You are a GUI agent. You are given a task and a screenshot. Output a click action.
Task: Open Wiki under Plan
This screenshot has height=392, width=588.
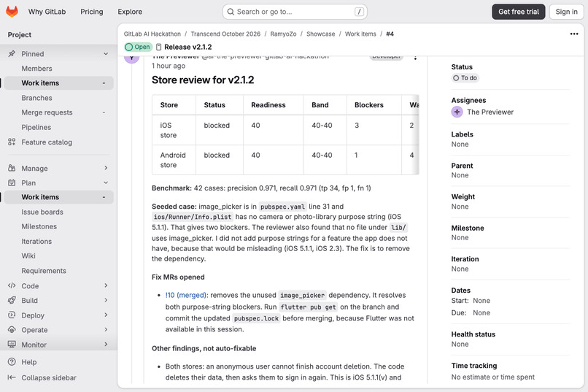(x=28, y=255)
